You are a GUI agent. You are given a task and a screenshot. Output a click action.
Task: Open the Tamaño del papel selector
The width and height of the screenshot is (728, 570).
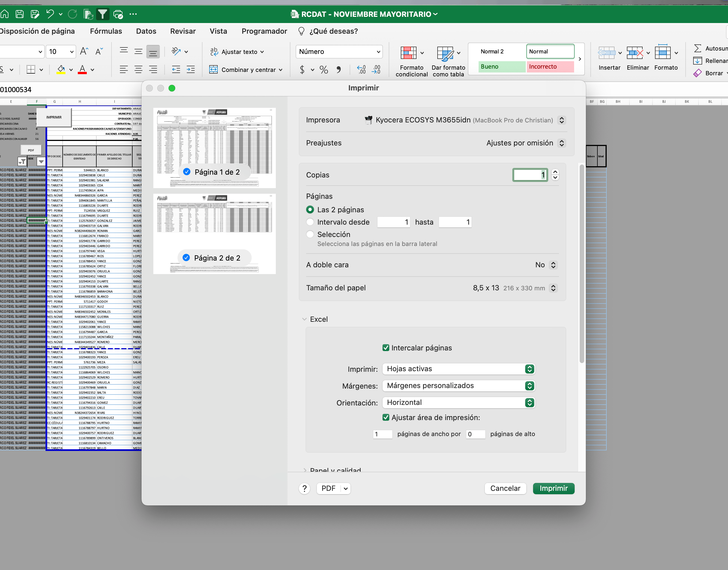click(x=553, y=288)
